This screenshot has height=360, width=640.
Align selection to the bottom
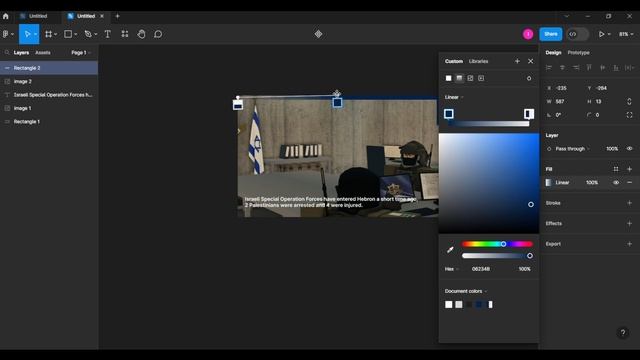click(x=616, y=67)
